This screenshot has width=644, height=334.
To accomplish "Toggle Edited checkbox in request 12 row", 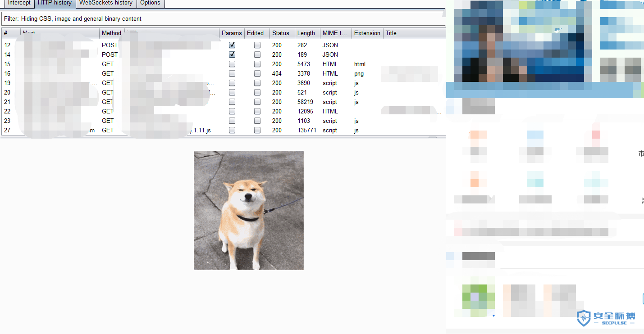I will point(257,45).
